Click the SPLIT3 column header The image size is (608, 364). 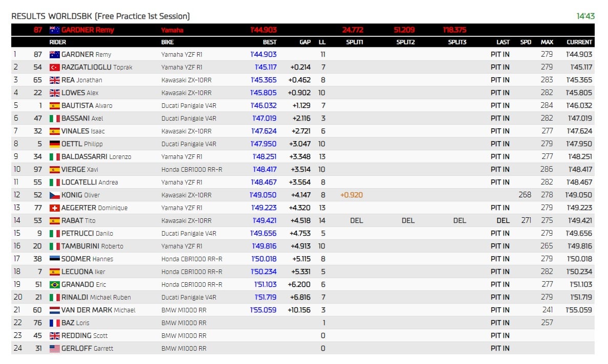click(x=457, y=42)
